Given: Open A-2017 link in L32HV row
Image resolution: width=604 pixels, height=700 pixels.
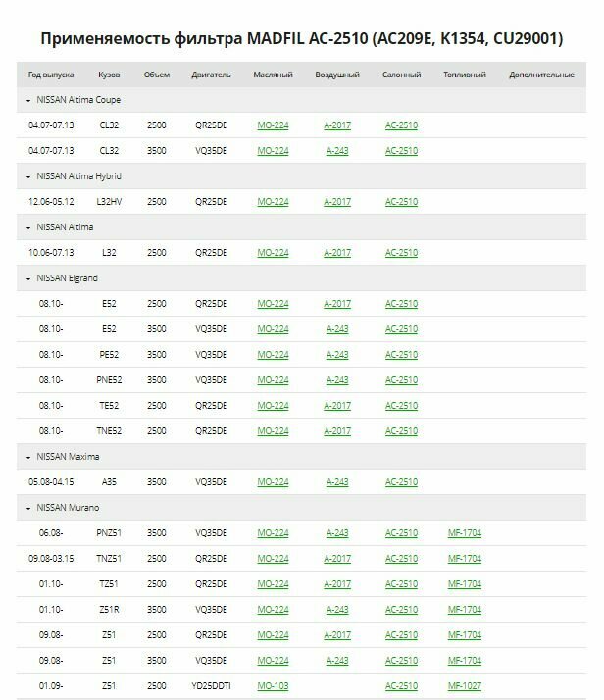Looking at the screenshot, I should [337, 202].
